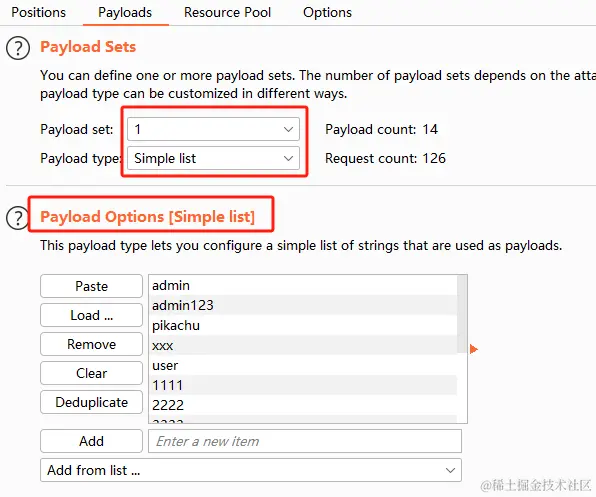Open Payload Options help icon
This screenshot has height=497, width=596.
tap(17, 218)
